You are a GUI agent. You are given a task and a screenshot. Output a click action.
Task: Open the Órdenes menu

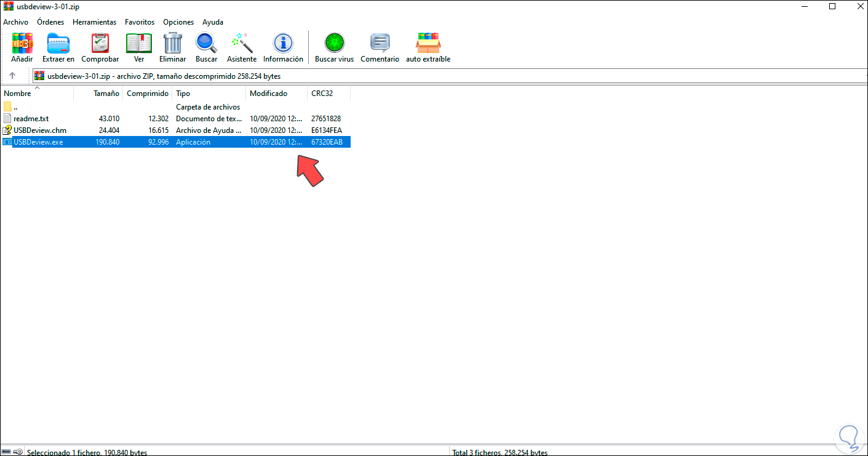coord(50,22)
